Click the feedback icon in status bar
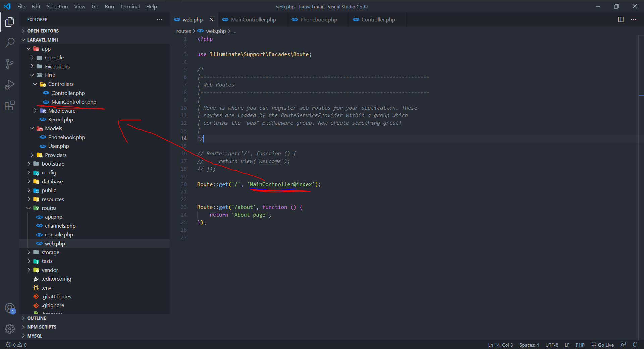 (x=623, y=345)
